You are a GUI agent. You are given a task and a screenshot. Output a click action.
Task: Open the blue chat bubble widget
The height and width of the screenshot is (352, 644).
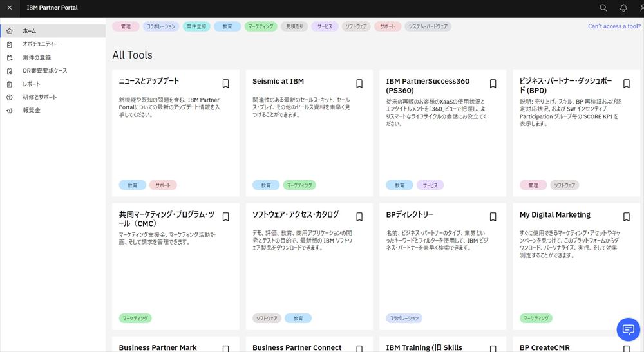point(628,329)
